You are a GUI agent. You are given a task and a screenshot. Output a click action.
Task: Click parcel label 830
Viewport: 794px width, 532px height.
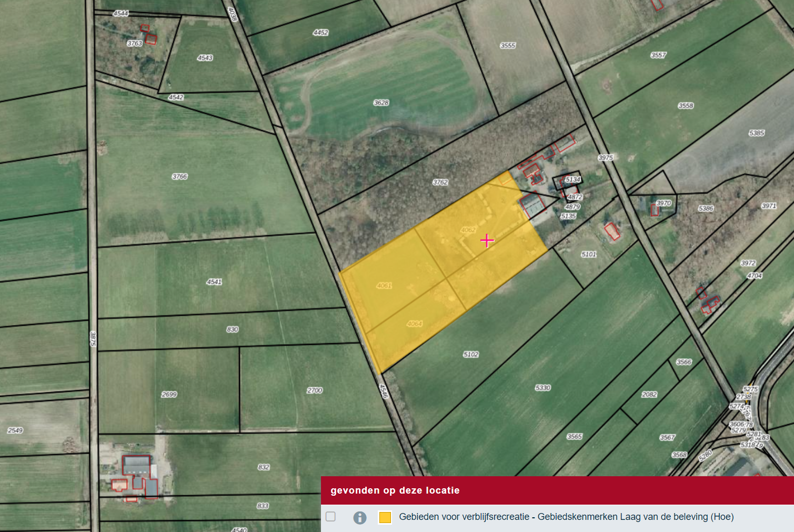[x=233, y=329]
